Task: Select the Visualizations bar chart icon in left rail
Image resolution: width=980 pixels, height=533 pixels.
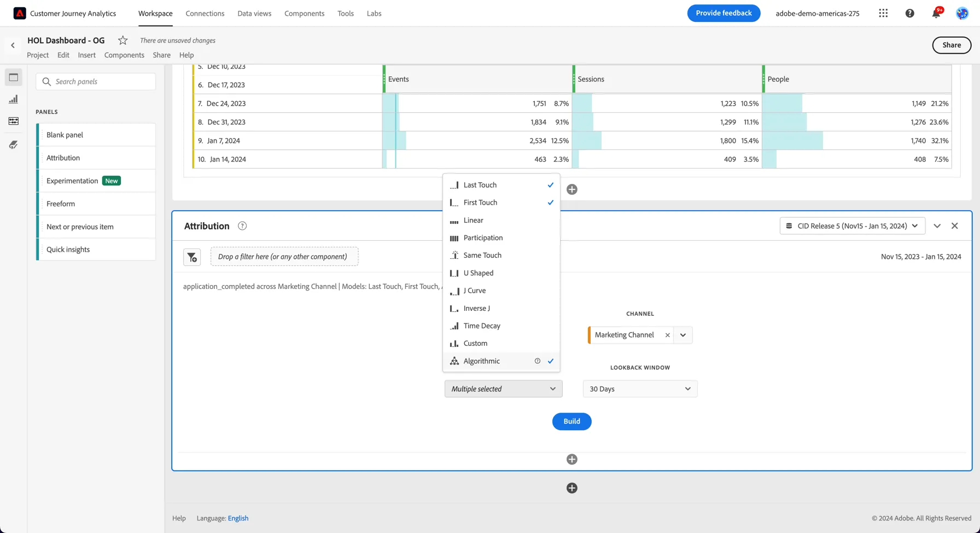Action: (14, 99)
